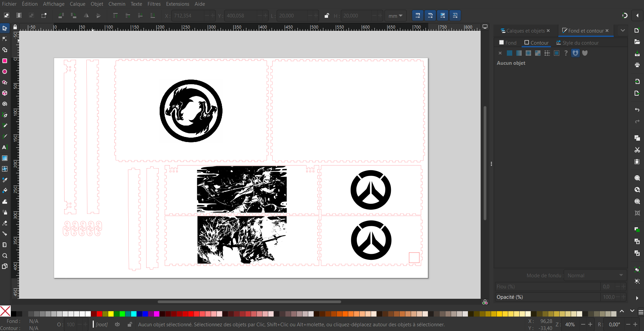644x331 pixels.
Task: Toggle current layer lock in status bar
Action: point(129,324)
